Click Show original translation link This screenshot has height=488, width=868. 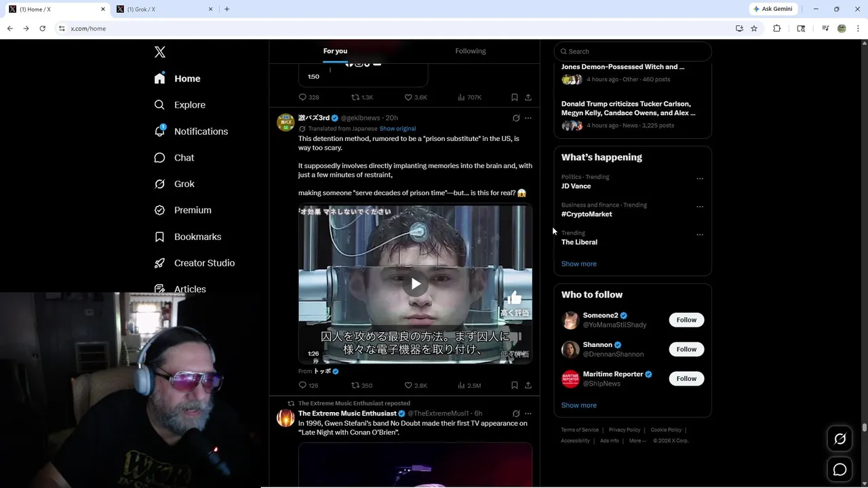point(397,129)
